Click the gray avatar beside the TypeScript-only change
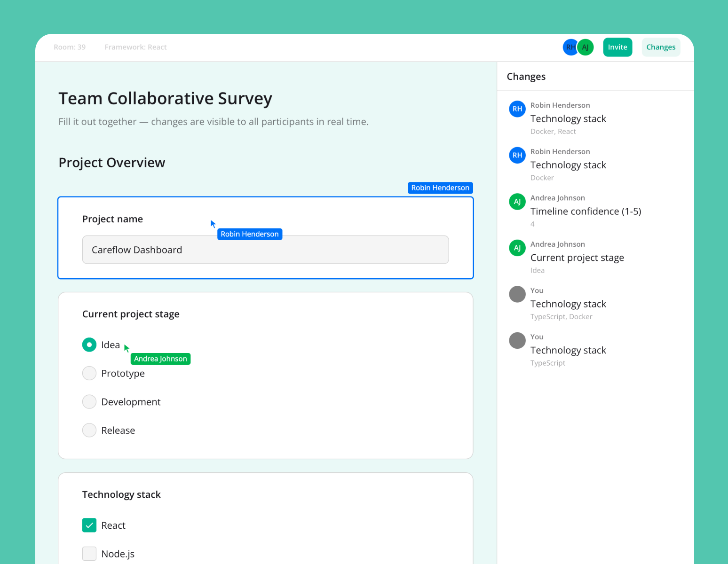Viewport: 728px width, 564px height. pyautogui.click(x=517, y=340)
